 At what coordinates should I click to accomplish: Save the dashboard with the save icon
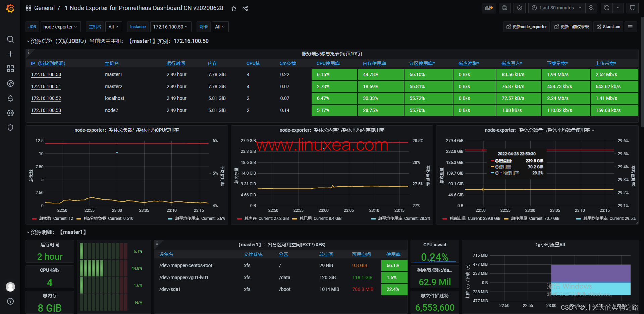point(504,8)
